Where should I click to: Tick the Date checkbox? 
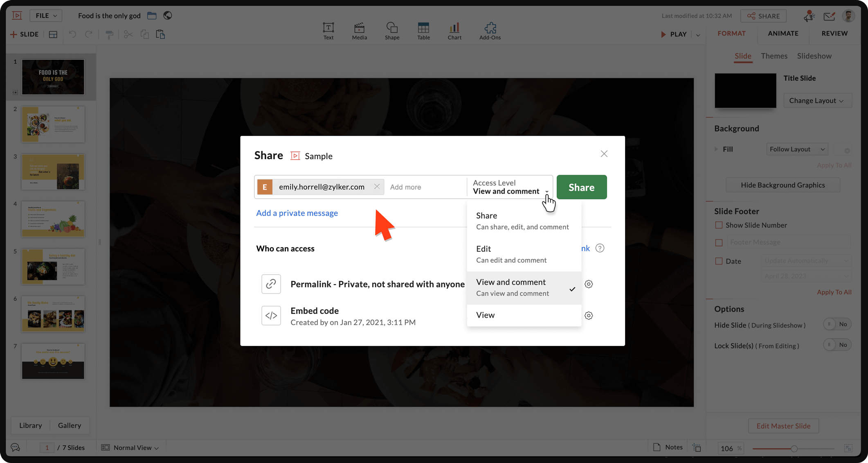(719, 261)
